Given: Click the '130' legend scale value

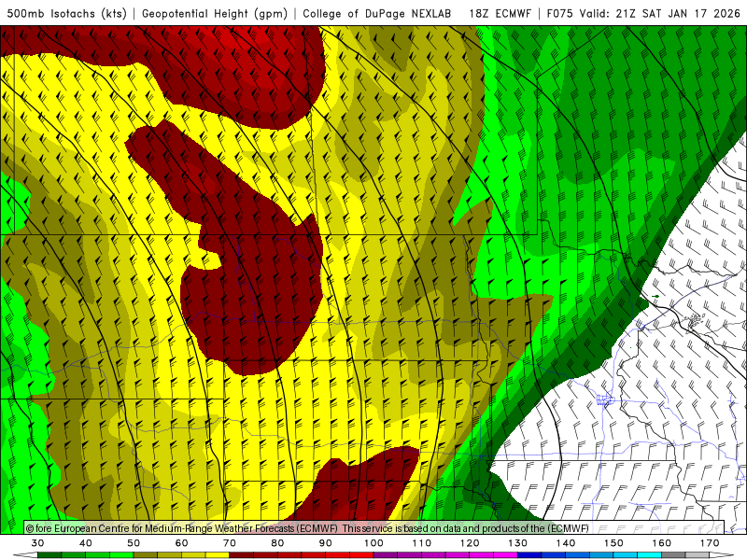Looking at the screenshot, I should point(518,543).
